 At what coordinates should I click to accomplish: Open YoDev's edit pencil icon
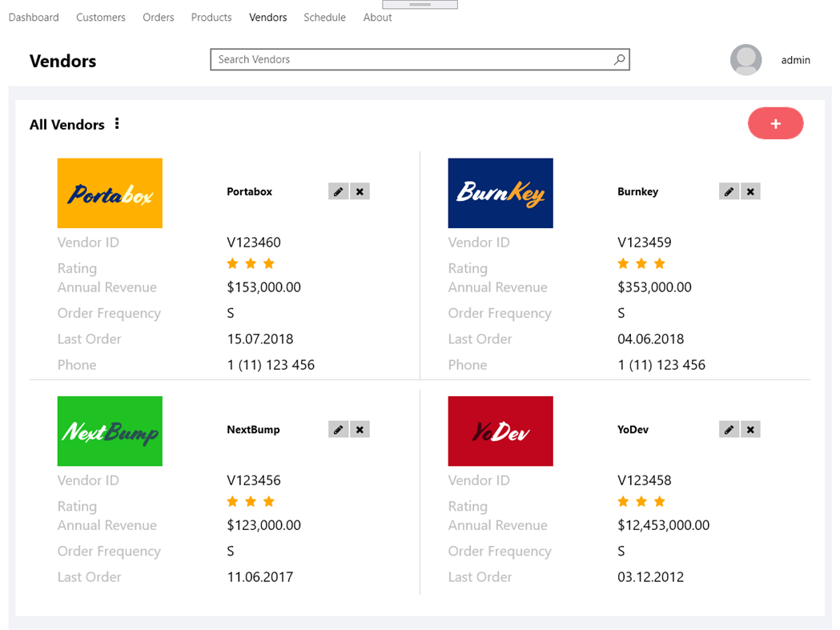coord(729,429)
